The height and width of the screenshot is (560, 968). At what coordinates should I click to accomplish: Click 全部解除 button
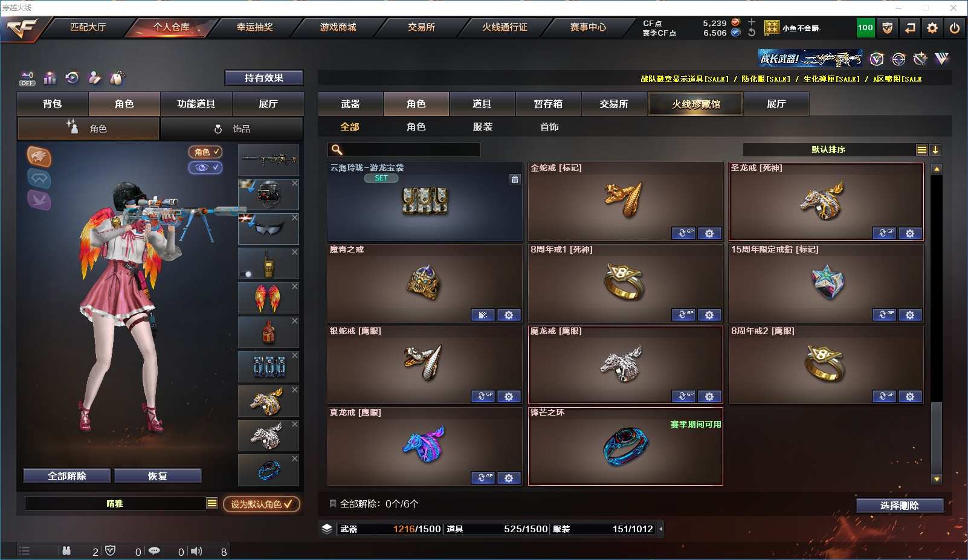[67, 476]
